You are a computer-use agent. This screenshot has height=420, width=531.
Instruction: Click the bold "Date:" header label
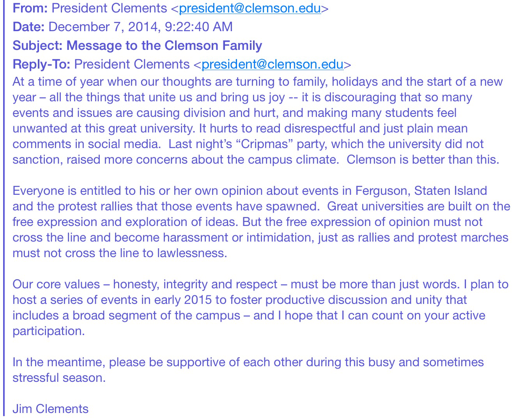point(28,27)
